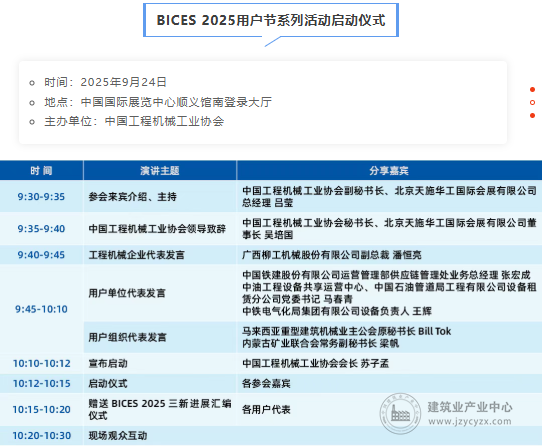Click the topic 用户单位代表发言
This screenshot has height=446, width=543.
(x=127, y=293)
